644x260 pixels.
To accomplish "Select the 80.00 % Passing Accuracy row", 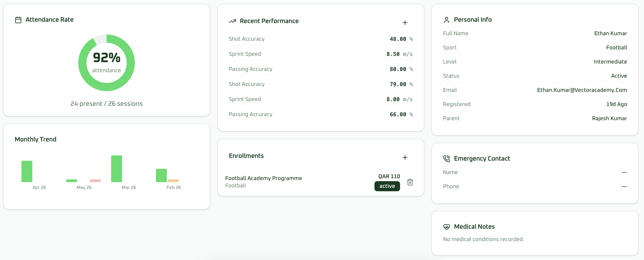I will (321, 69).
